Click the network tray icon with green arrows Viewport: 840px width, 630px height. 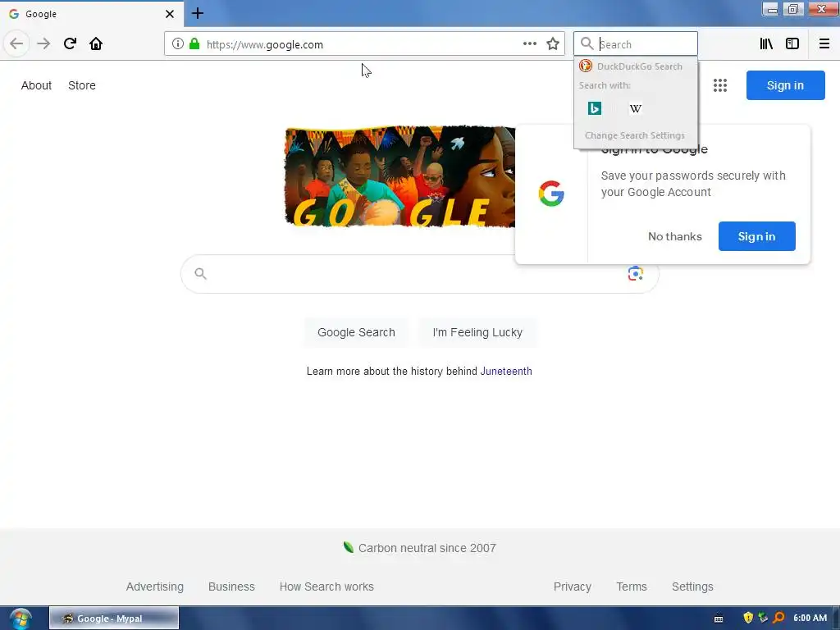pyautogui.click(x=763, y=618)
